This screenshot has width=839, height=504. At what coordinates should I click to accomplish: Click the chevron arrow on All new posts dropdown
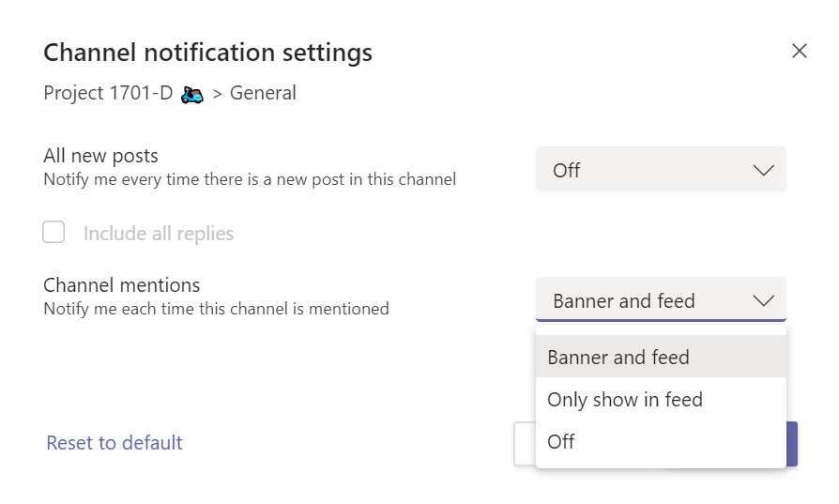point(763,170)
